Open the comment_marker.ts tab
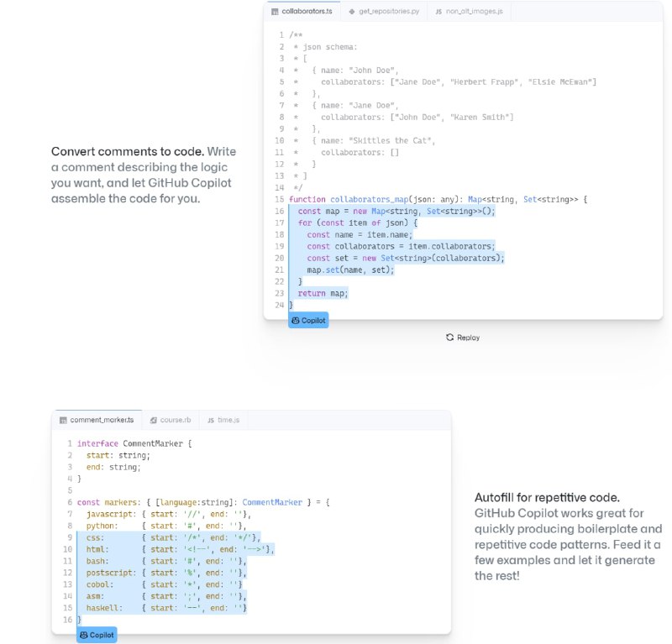 tap(97, 420)
